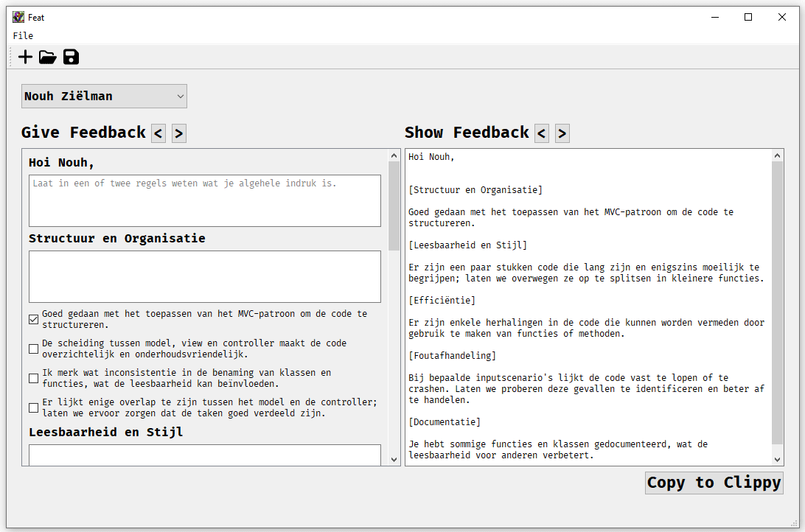
Task: Click the Feat application icon in the titlebar
Action: click(18, 16)
